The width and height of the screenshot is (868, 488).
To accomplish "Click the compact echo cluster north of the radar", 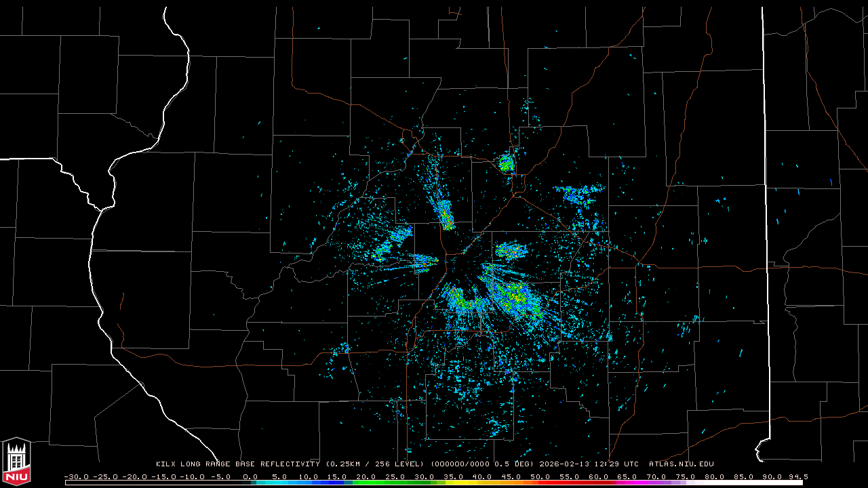I will coord(506,163).
